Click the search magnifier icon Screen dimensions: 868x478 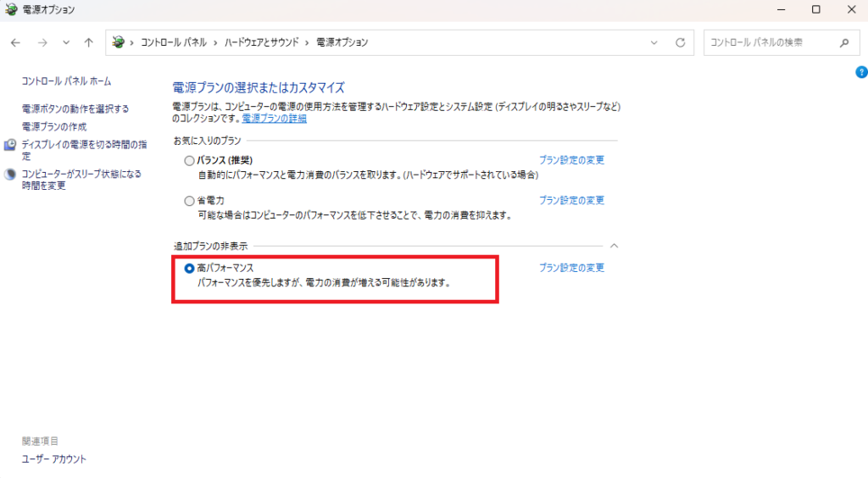click(844, 42)
